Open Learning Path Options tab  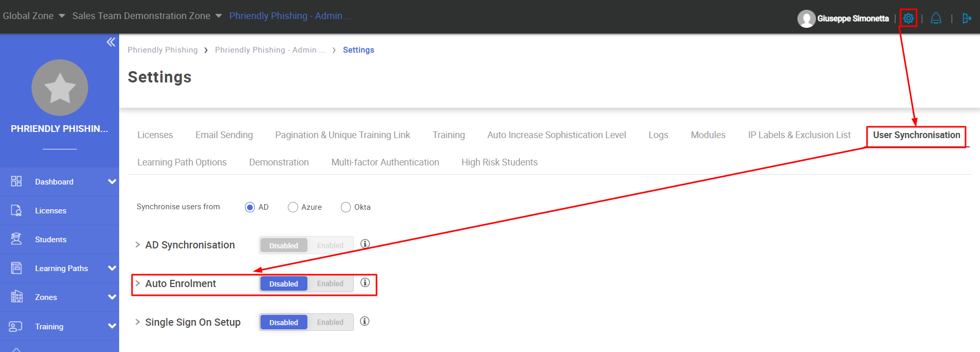182,162
